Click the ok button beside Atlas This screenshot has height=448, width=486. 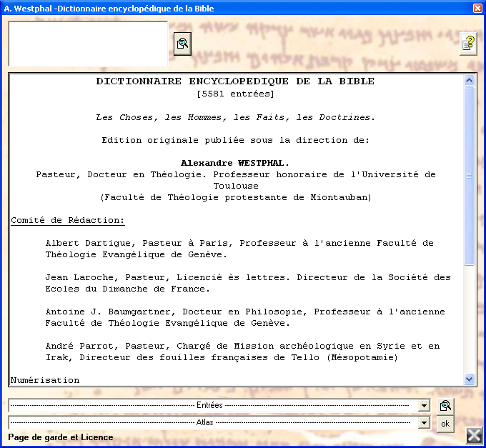pos(445,424)
